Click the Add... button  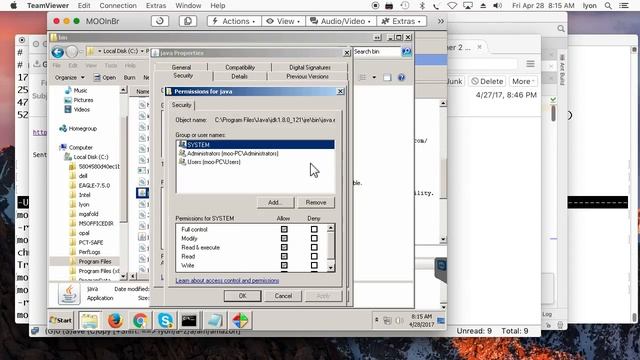coord(275,202)
